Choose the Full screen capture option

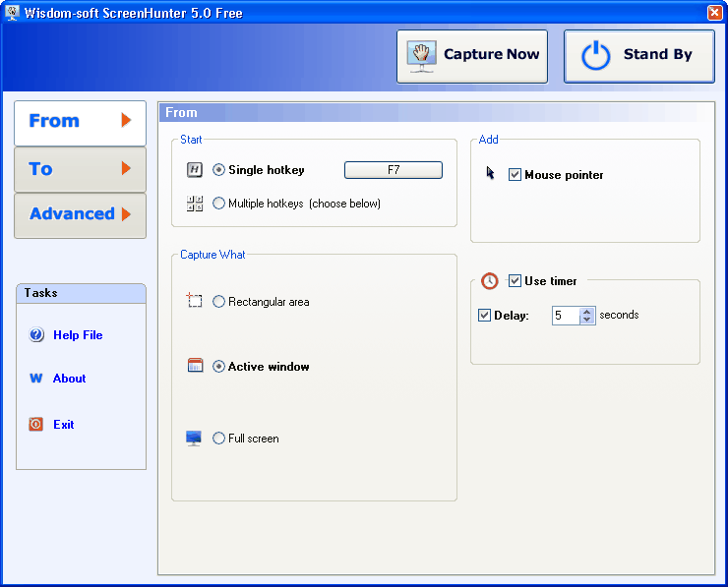coord(219,439)
